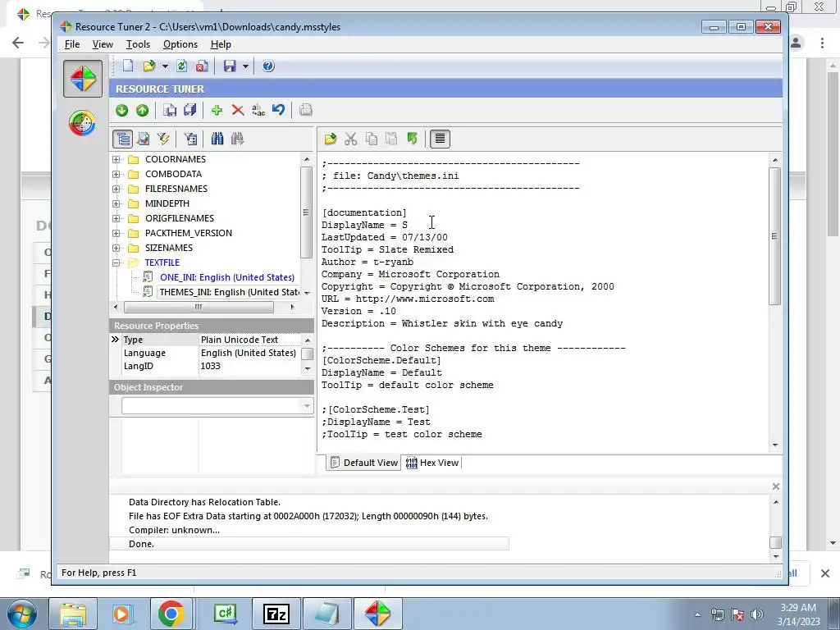Image resolution: width=840 pixels, height=630 pixels.
Task: Click the Save all resources icon
Action: click(x=190, y=110)
